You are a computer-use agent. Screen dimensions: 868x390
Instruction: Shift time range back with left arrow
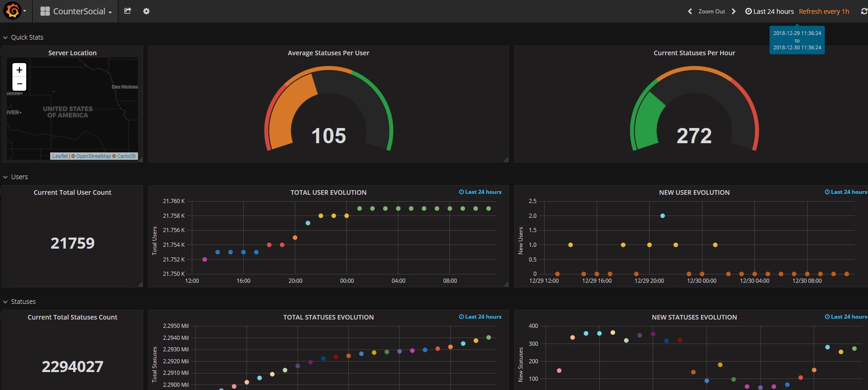point(690,12)
